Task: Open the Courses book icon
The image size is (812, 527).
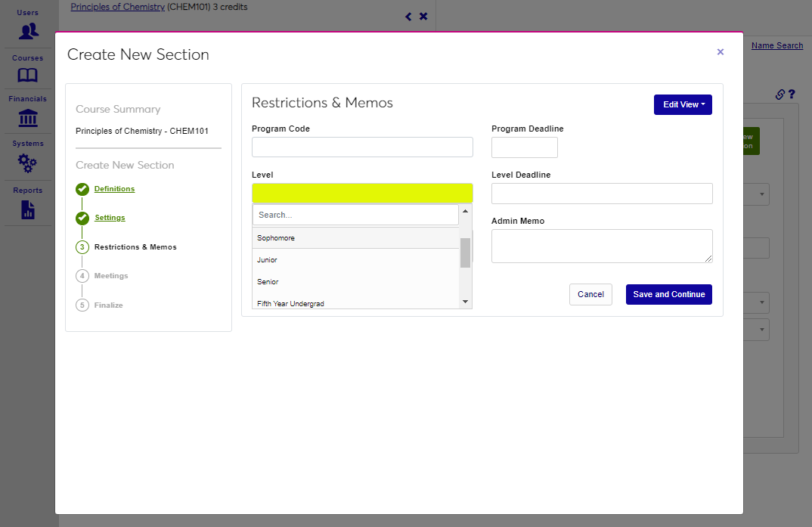Action: (x=28, y=76)
